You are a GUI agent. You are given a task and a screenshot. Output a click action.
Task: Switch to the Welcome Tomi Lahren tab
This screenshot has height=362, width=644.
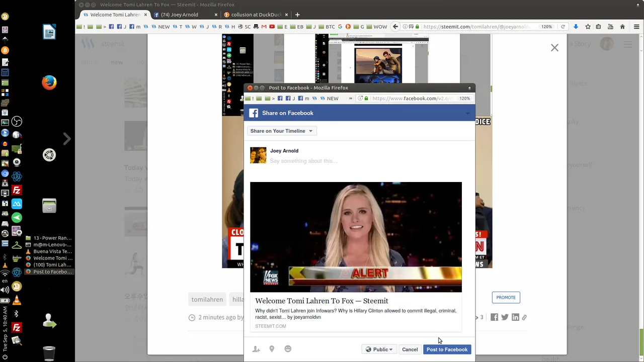(x=115, y=15)
